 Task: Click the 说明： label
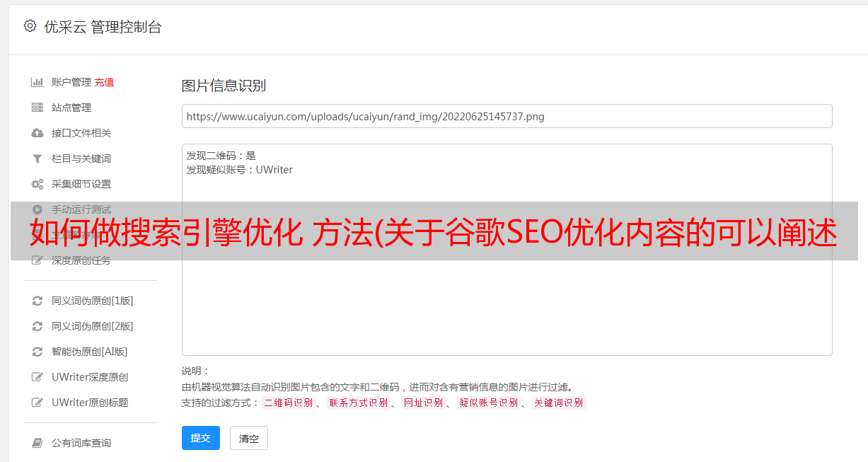pyautogui.click(x=196, y=371)
